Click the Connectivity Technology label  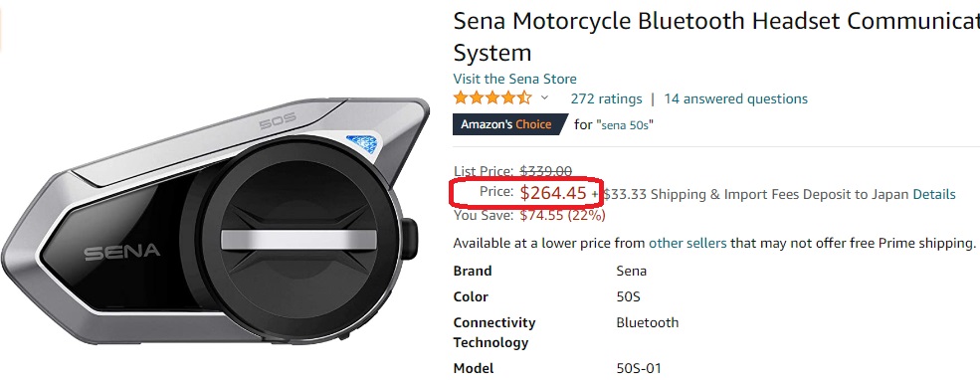click(x=494, y=332)
